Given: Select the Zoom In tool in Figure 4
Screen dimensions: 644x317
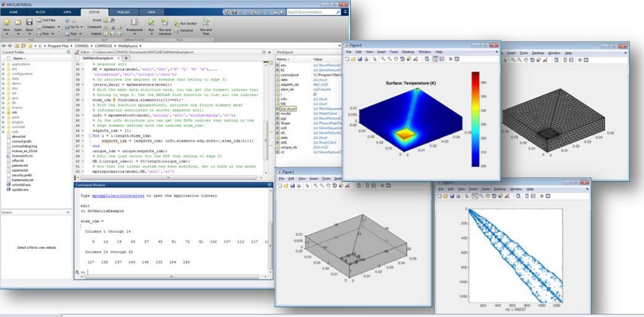Looking at the screenshot, I should pos(383,59).
